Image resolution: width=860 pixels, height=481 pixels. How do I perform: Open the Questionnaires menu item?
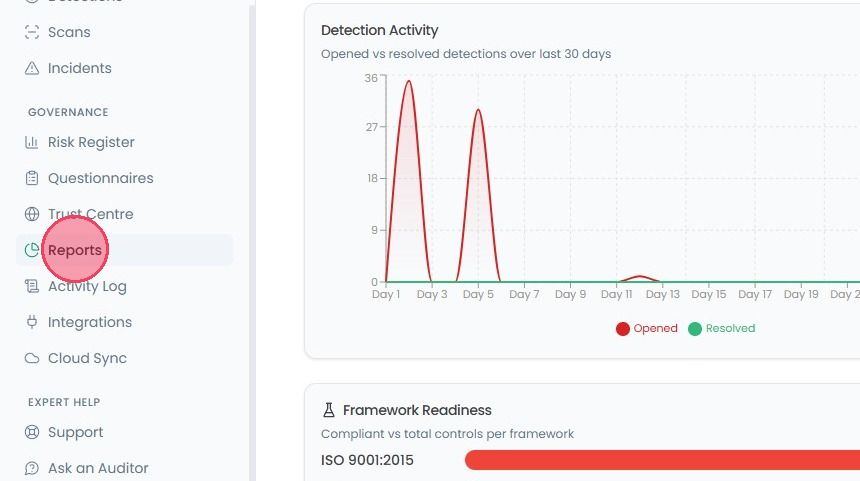[x=125, y=178]
